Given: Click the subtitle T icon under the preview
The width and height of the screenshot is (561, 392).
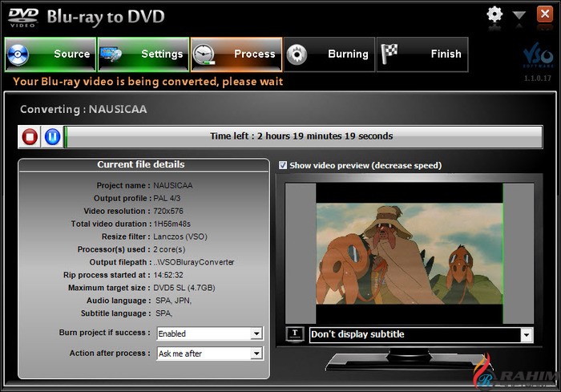Looking at the screenshot, I should (x=295, y=334).
